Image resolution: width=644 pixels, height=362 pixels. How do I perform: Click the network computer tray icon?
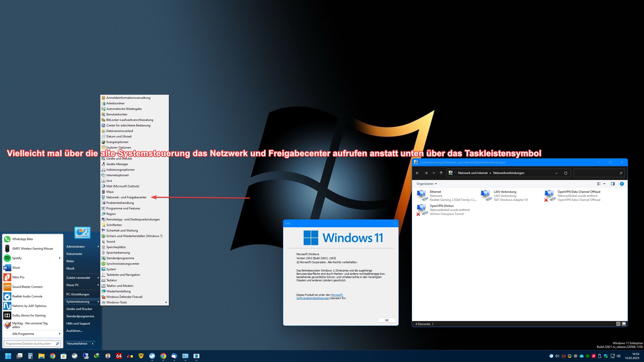[613, 356]
